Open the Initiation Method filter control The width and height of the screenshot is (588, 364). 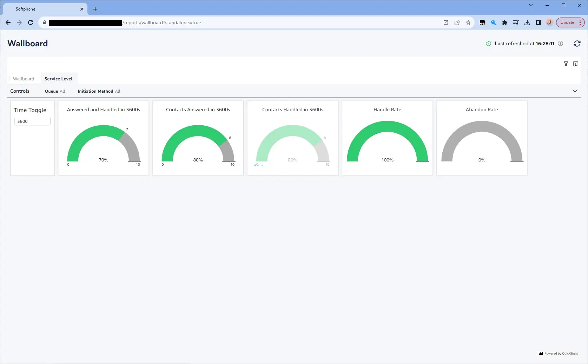(x=99, y=91)
